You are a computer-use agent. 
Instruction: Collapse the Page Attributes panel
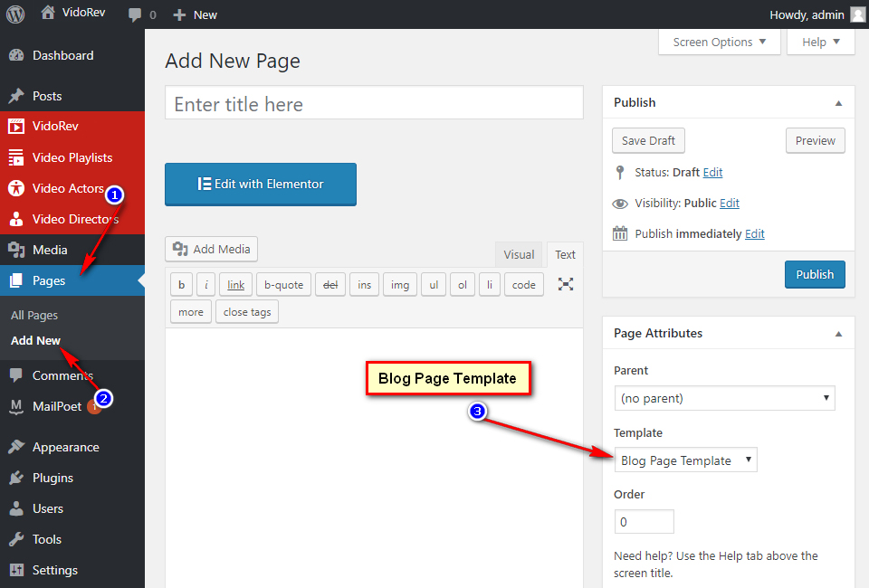839,333
